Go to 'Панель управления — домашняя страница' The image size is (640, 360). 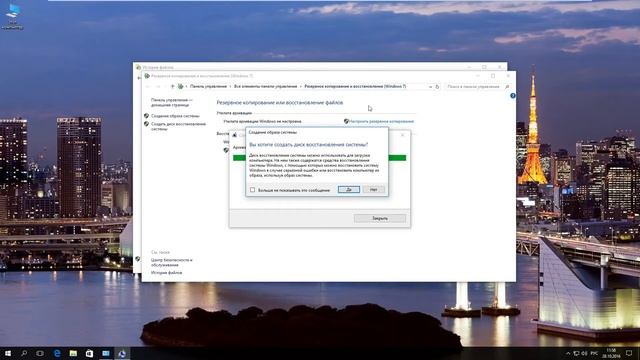[171, 102]
